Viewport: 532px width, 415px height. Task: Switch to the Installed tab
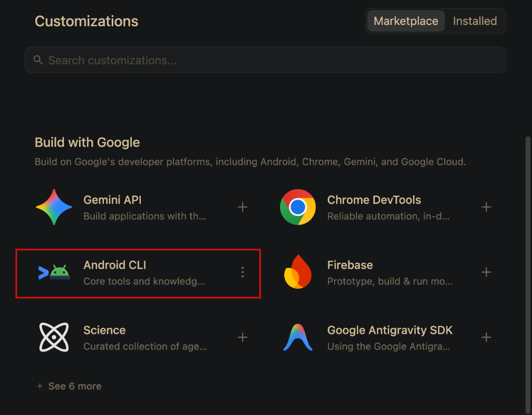point(475,21)
